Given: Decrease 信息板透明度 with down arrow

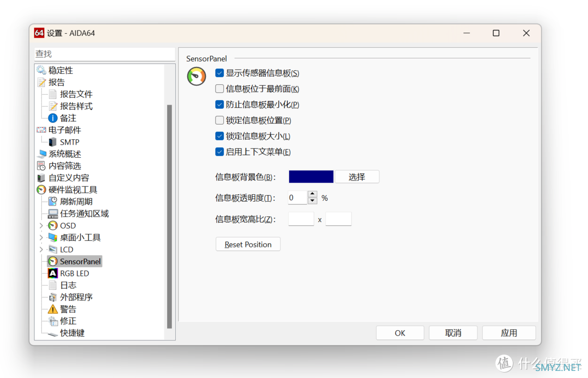Looking at the screenshot, I should pos(313,201).
